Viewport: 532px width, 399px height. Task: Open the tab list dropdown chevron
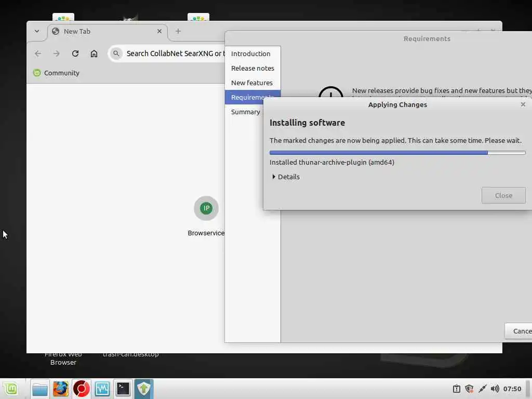pyautogui.click(x=37, y=31)
